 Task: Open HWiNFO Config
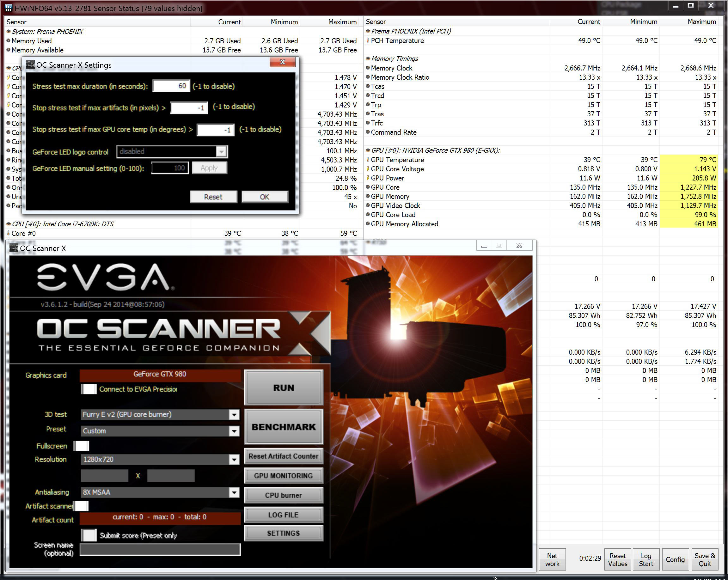coord(675,559)
